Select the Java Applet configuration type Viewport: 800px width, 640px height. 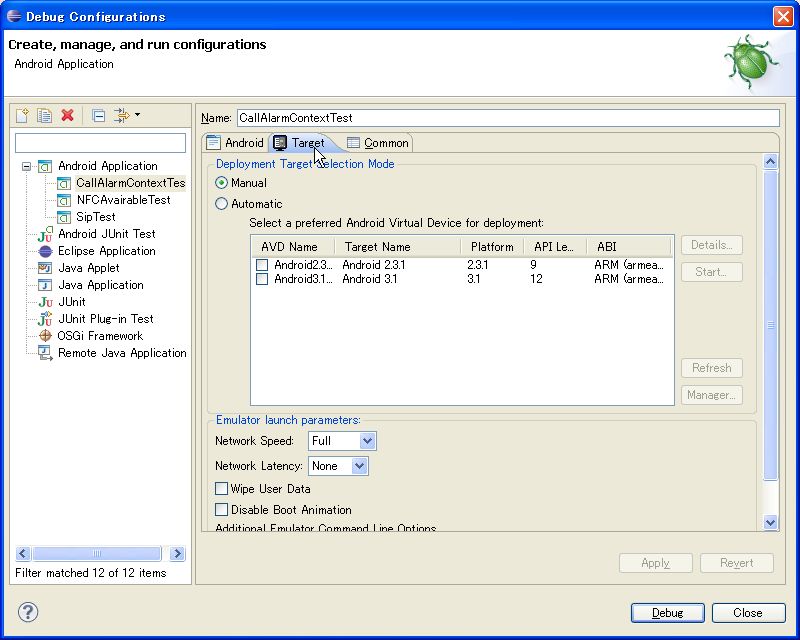tap(88, 267)
